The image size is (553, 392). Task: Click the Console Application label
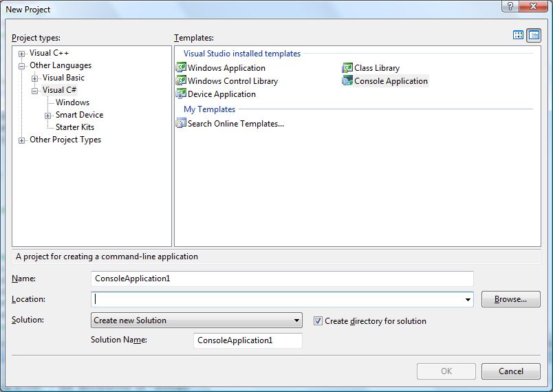click(x=391, y=80)
